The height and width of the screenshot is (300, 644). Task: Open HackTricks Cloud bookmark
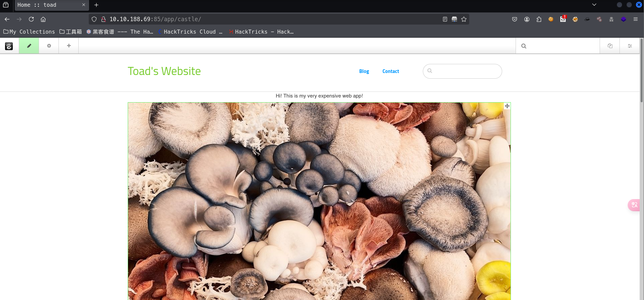pos(190,32)
